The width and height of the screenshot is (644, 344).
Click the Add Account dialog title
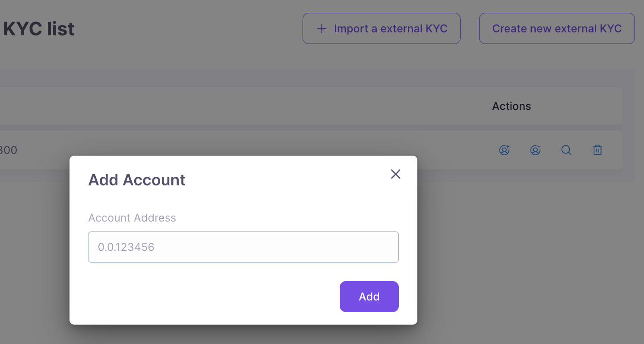137,180
